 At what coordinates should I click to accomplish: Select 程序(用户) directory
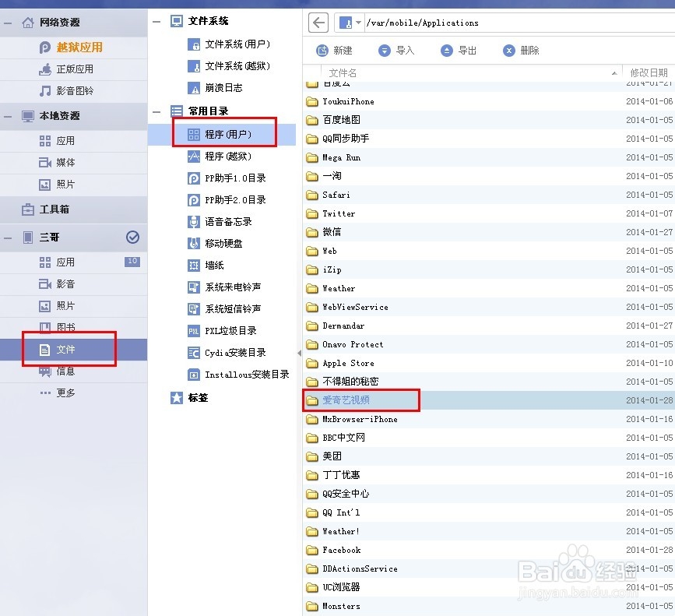pos(222,134)
